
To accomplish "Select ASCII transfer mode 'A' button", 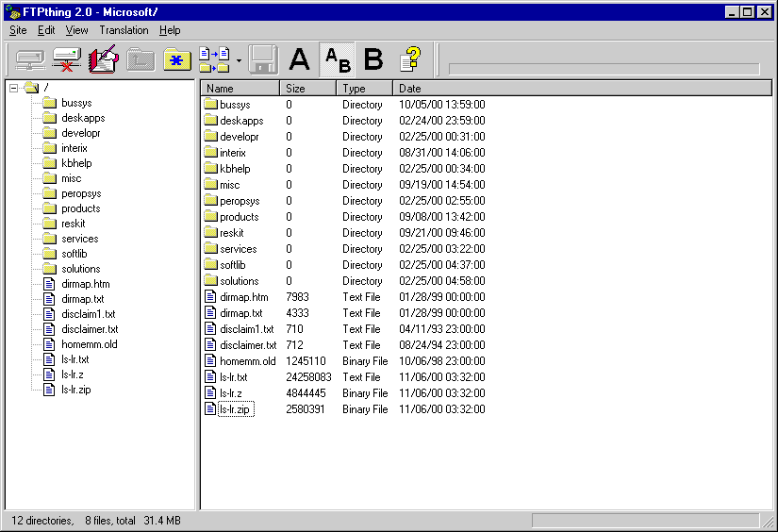I will pos(299,59).
